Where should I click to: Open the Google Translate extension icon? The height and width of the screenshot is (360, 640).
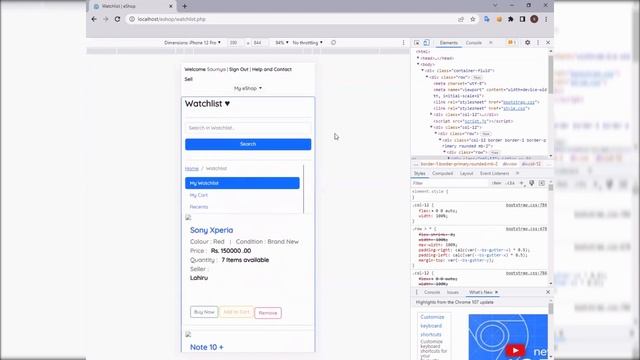[x=487, y=19]
